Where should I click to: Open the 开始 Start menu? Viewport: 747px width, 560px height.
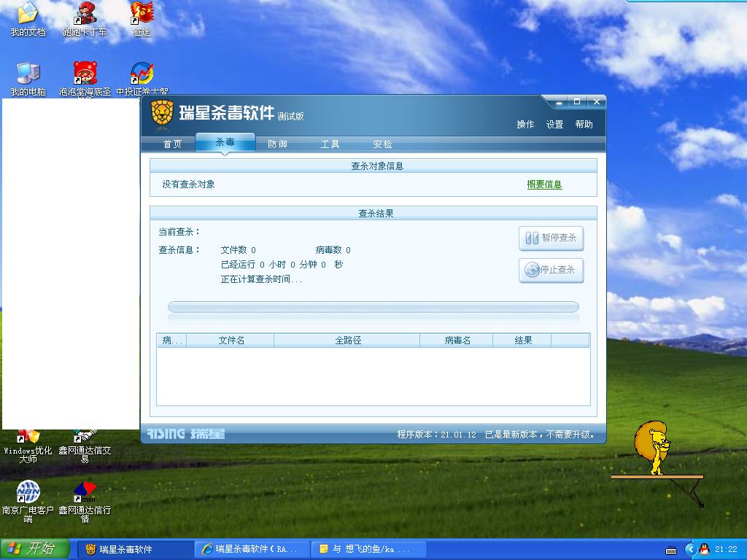click(35, 549)
